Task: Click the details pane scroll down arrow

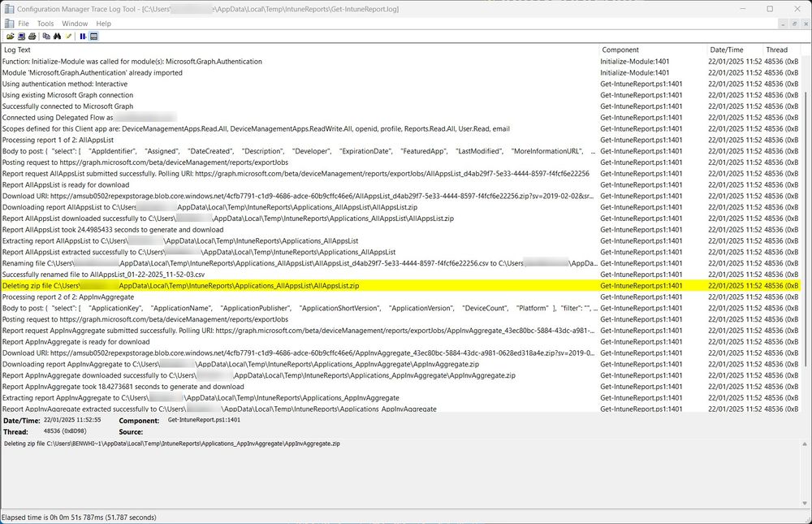Action: click(804, 503)
